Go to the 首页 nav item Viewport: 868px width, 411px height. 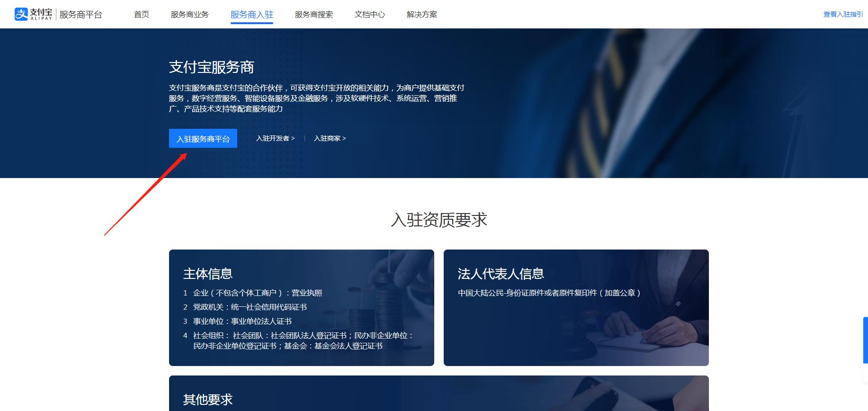(x=142, y=15)
